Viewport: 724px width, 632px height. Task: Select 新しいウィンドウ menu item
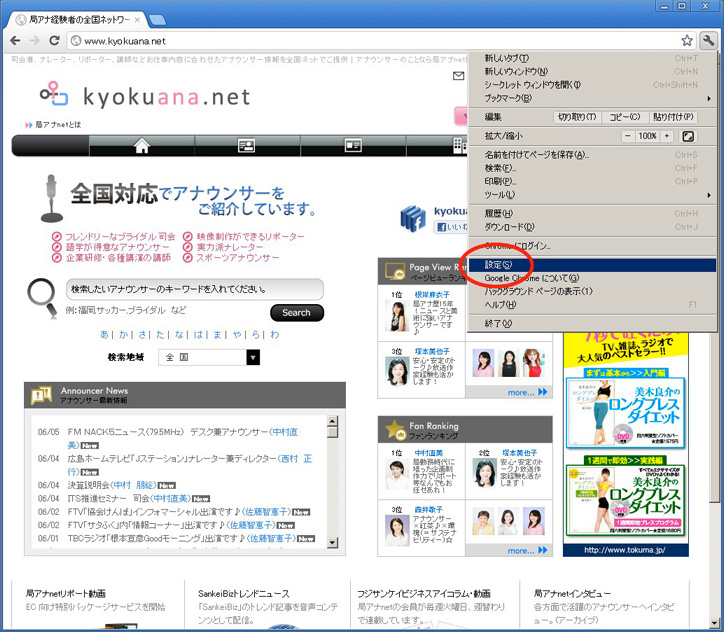(592, 72)
